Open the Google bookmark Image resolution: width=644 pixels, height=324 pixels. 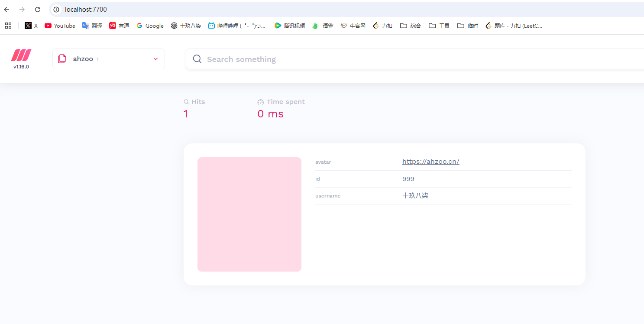tap(150, 26)
